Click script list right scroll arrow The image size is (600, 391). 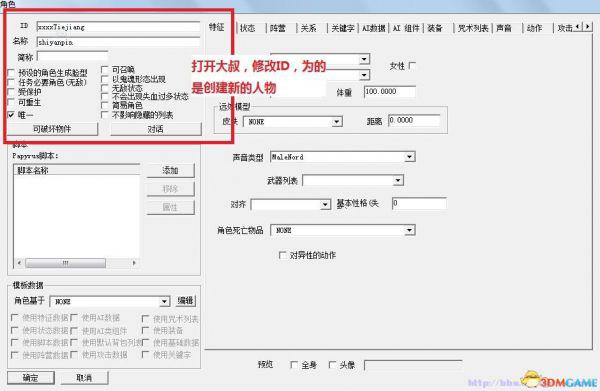coord(134,263)
